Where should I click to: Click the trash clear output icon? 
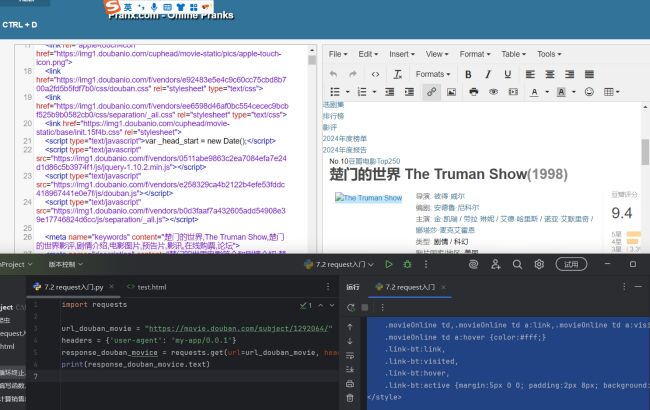(x=350, y=398)
